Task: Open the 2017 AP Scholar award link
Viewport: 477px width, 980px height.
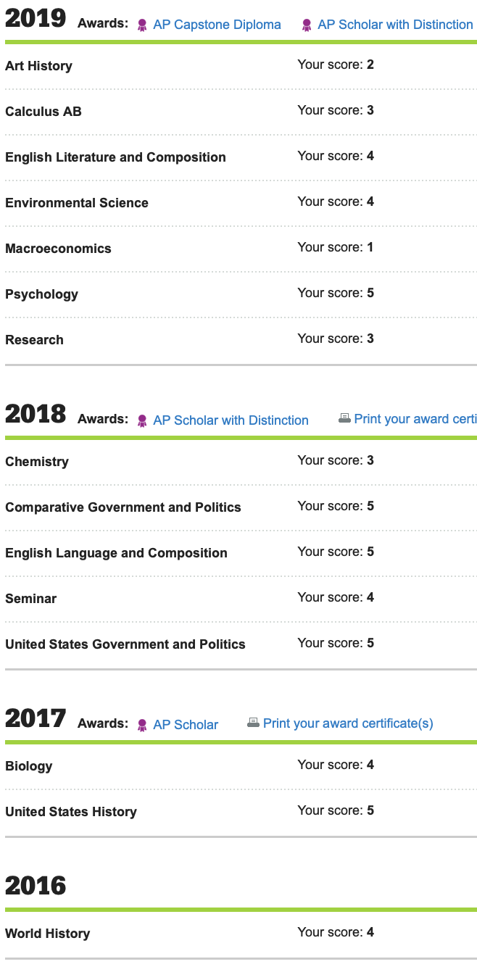Action: click(186, 725)
